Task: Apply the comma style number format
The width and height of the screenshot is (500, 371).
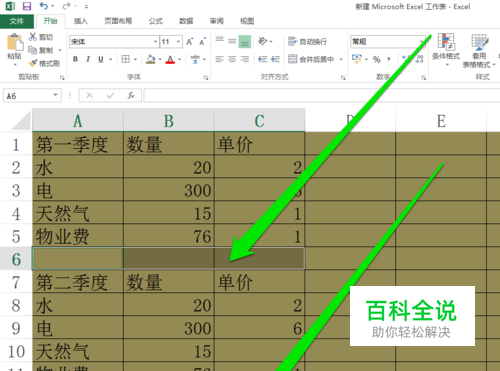Action: tap(389, 59)
